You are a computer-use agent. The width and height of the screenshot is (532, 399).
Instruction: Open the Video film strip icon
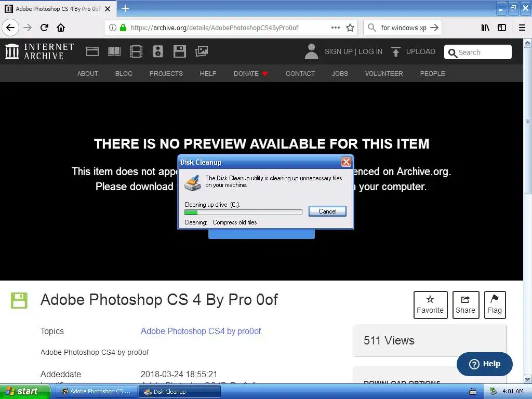point(136,51)
